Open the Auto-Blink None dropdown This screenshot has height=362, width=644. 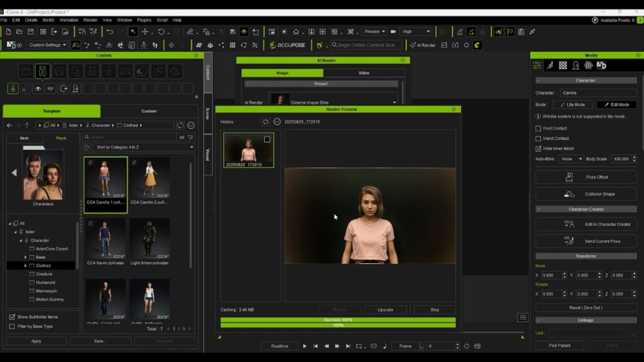click(571, 159)
